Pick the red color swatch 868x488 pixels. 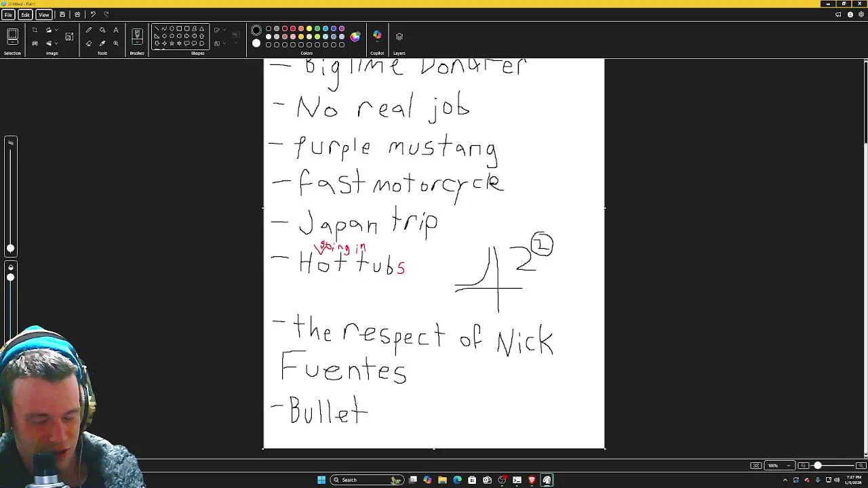tap(293, 28)
